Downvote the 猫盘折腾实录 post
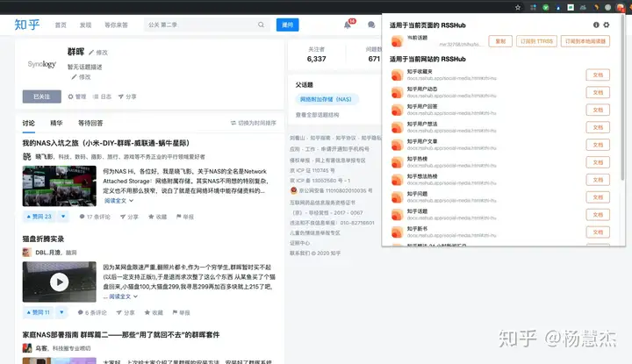 [x=61, y=312]
